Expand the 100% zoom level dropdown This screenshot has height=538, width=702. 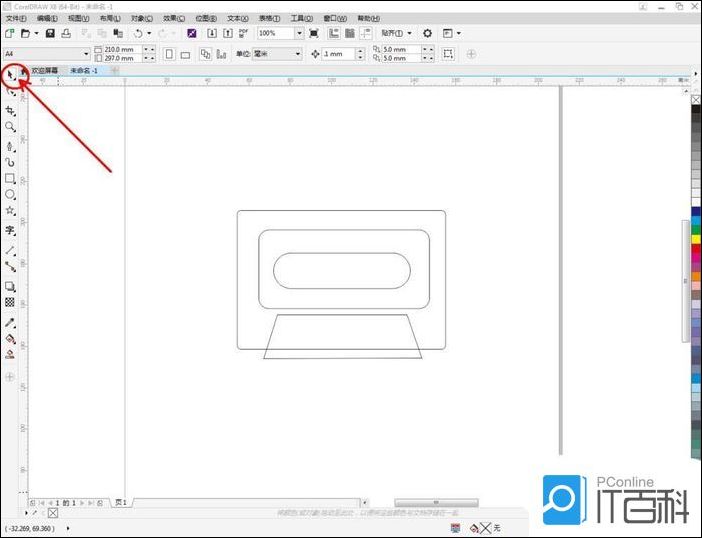pos(298,33)
